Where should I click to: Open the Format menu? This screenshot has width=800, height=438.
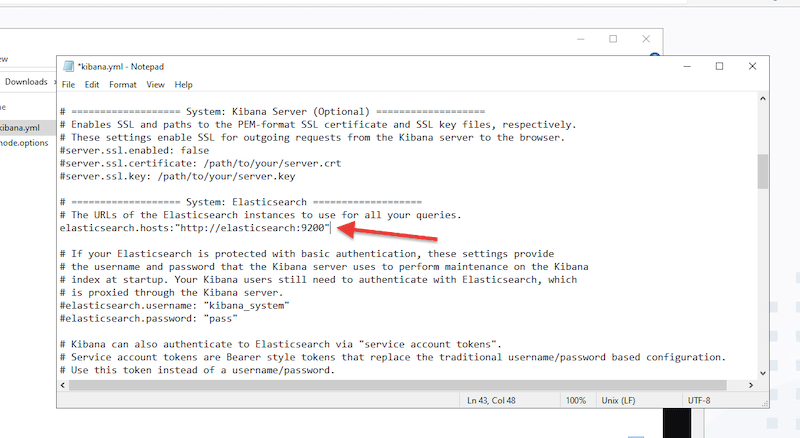[x=123, y=85]
